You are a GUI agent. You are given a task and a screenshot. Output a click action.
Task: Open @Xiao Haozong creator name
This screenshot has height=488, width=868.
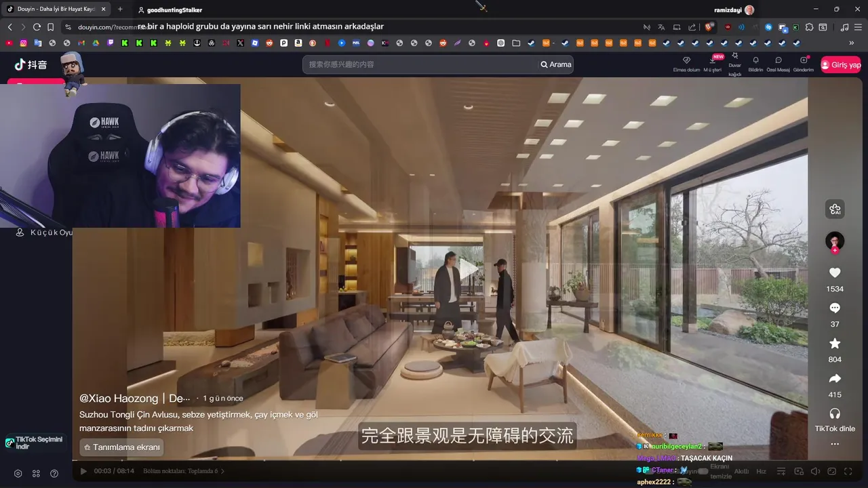pyautogui.click(x=135, y=398)
